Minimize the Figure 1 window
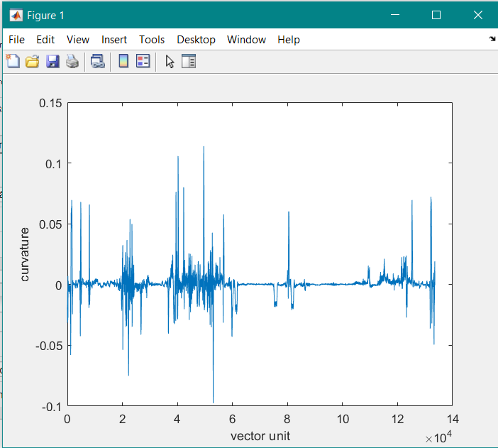 (395, 15)
